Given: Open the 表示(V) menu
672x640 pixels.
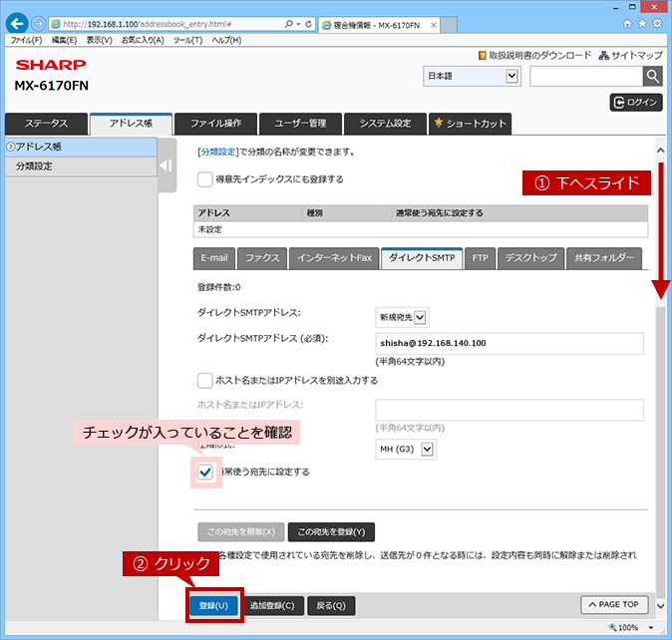Looking at the screenshot, I should pyautogui.click(x=99, y=40).
